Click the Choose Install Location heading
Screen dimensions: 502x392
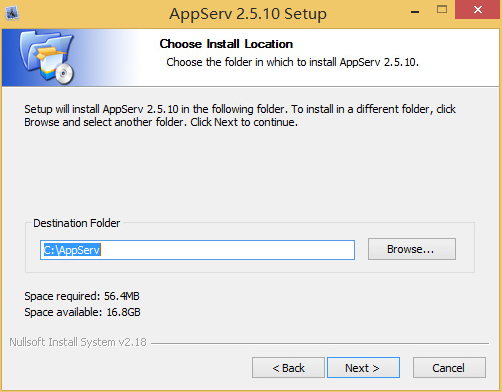pos(226,44)
